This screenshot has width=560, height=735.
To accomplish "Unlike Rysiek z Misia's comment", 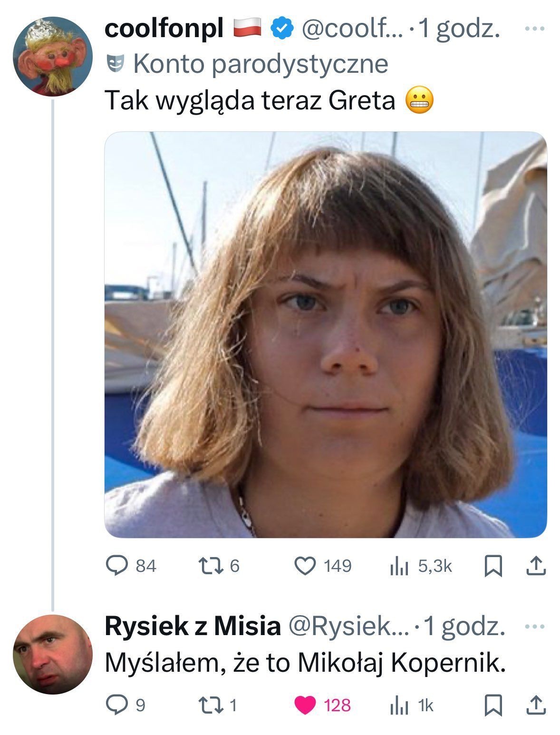I will [x=306, y=705].
